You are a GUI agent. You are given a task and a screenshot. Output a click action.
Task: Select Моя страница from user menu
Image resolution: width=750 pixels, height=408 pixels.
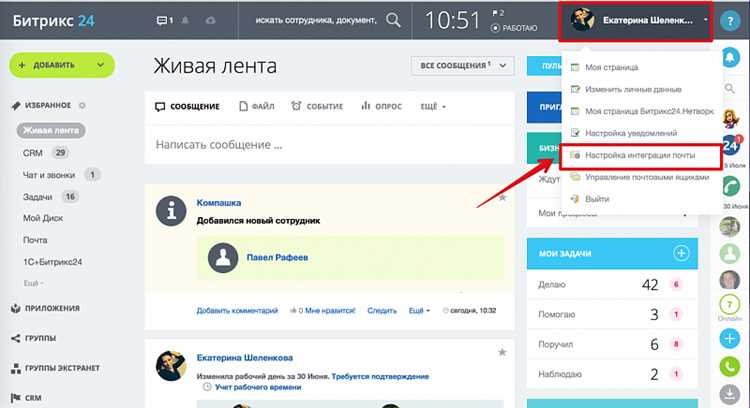pyautogui.click(x=611, y=67)
